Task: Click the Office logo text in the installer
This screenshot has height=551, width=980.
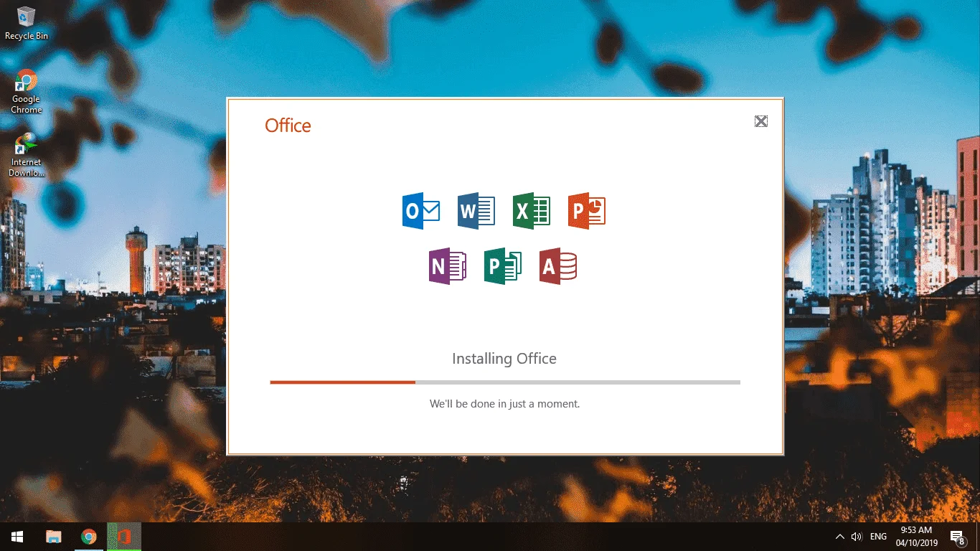Action: click(x=288, y=126)
